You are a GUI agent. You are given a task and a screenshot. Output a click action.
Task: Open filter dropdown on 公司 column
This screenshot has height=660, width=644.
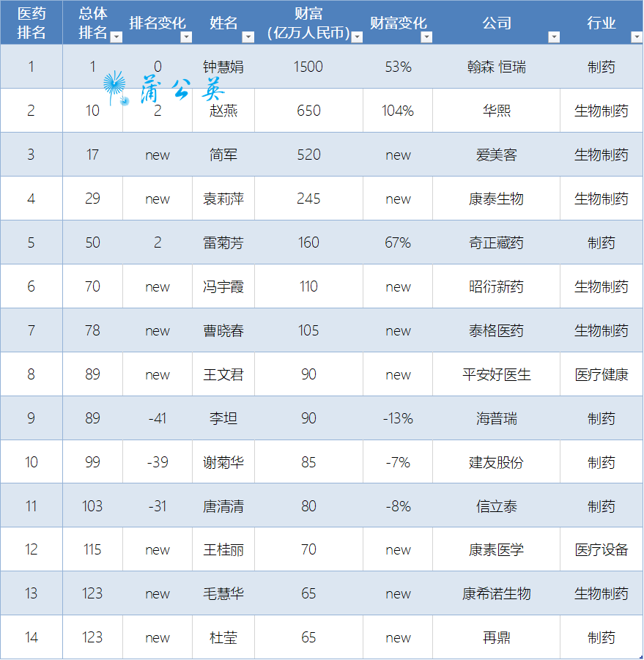click(x=554, y=37)
